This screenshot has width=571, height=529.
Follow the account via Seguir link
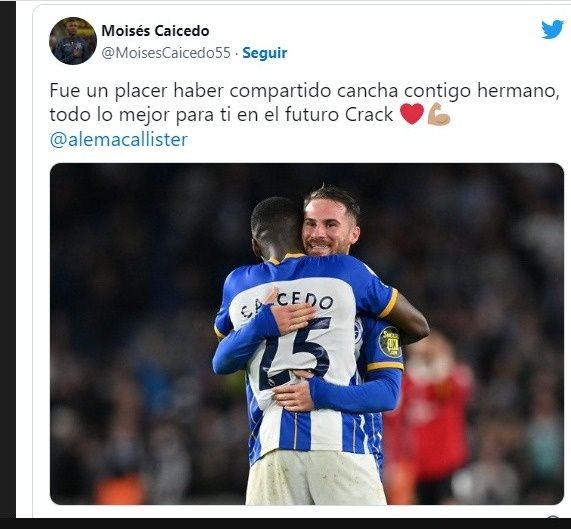coord(265,53)
